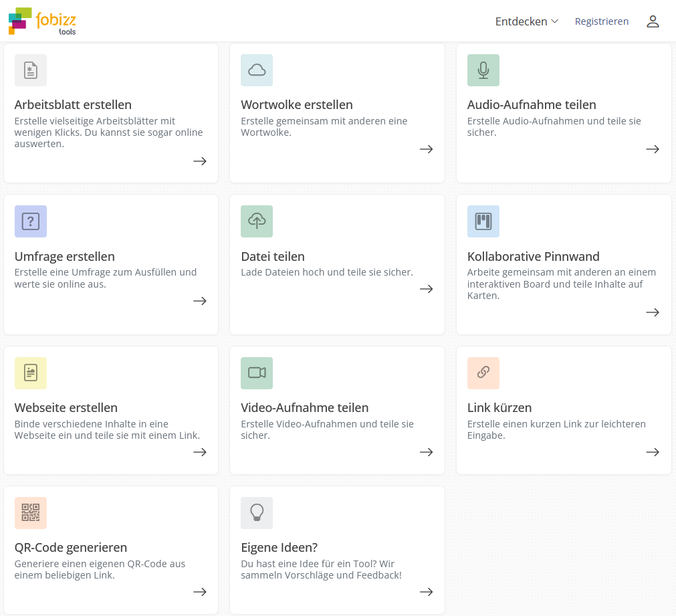This screenshot has width=676, height=616.
Task: Click the Eigene Ideen card
Action: click(337, 550)
